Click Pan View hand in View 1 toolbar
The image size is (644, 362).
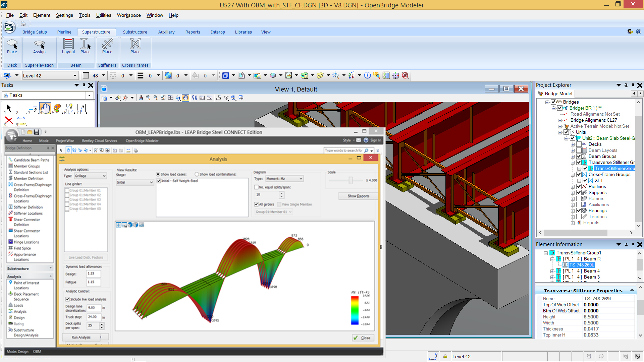tap(185, 98)
